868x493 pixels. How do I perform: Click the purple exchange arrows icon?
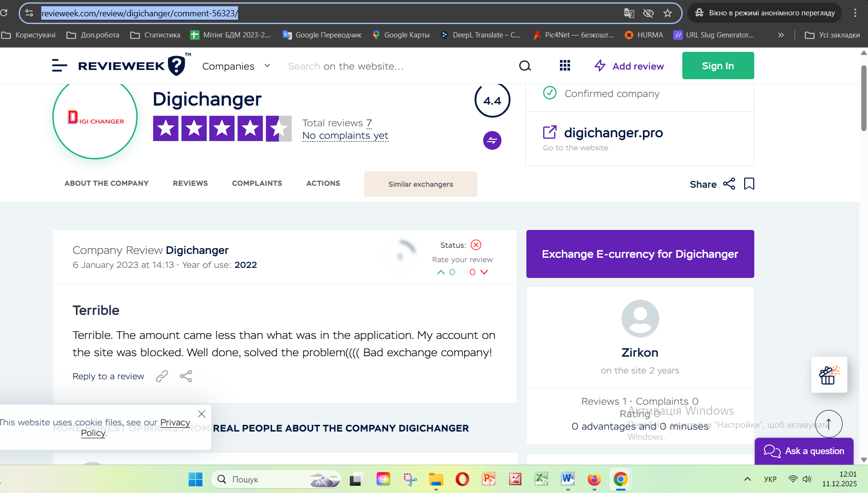(x=492, y=141)
